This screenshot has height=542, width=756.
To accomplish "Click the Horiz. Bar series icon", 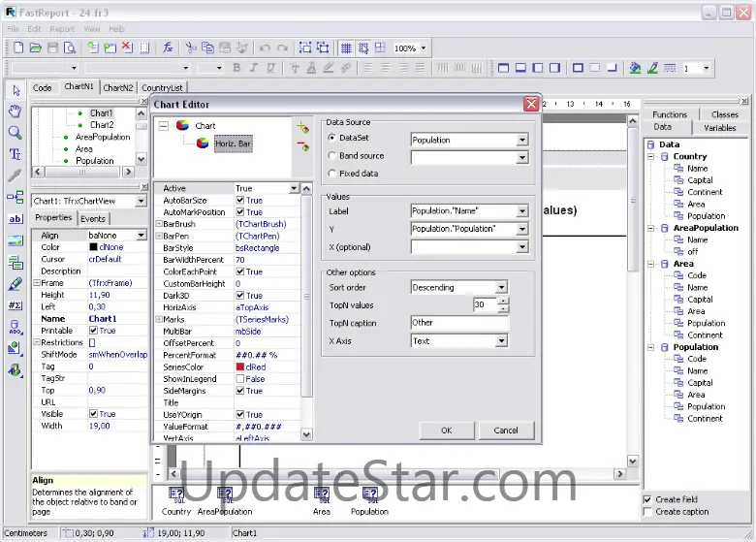I will [203, 143].
